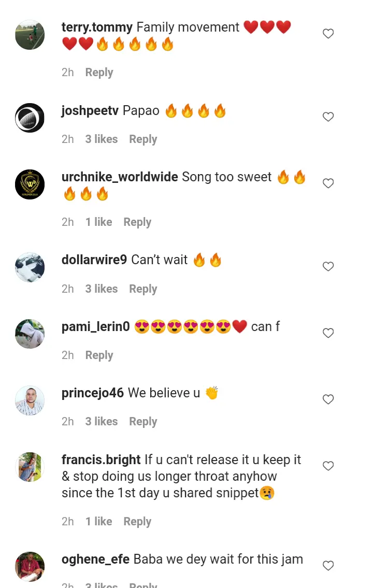Reply to terry.tommy's Family movement comment

pos(99,73)
